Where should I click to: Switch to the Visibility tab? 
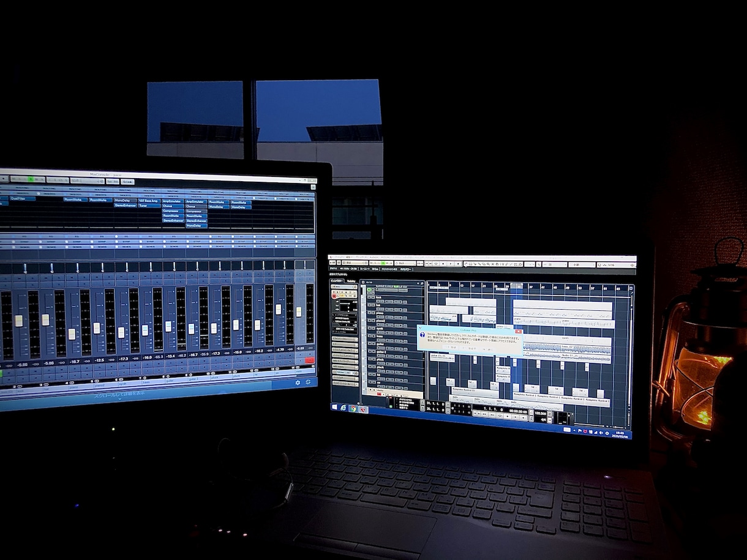pos(351,281)
